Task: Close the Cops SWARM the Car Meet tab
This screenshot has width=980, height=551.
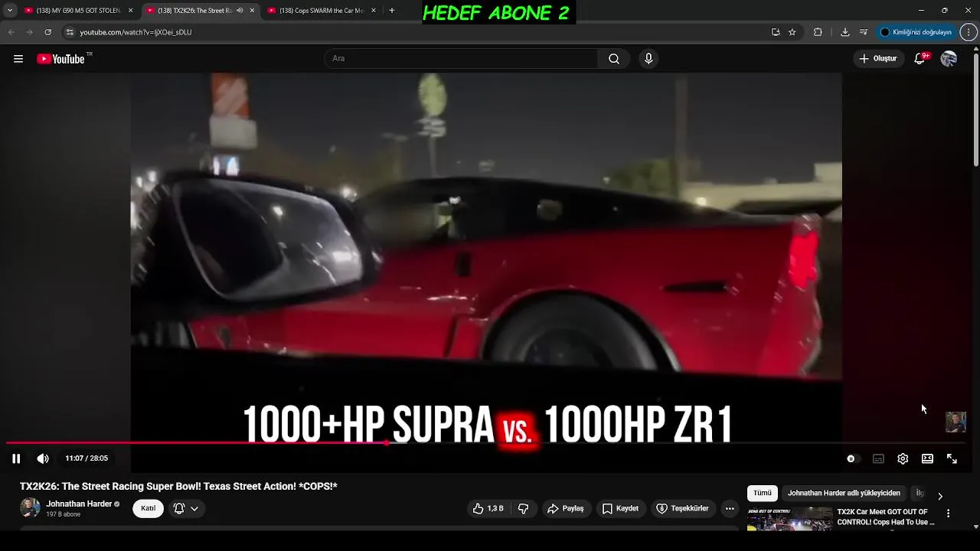Action: 374,11
